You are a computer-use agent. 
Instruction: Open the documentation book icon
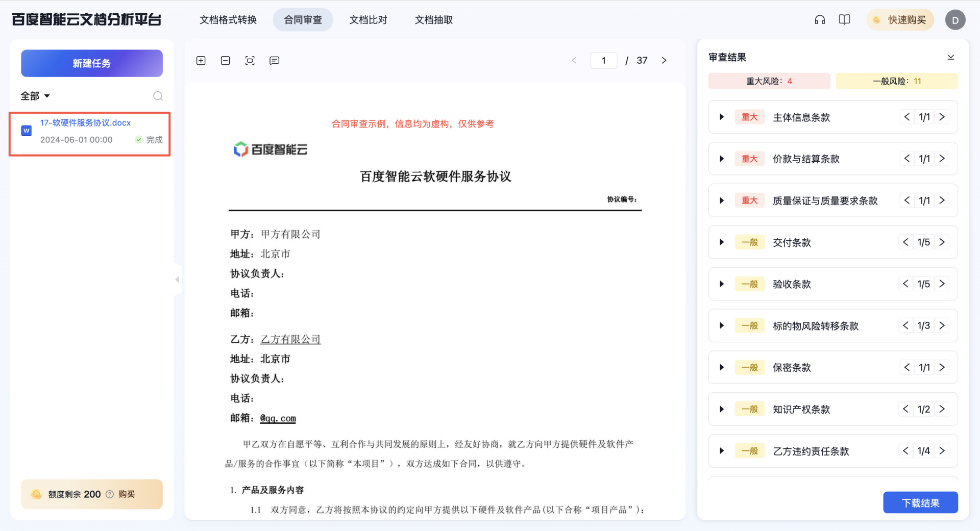844,20
